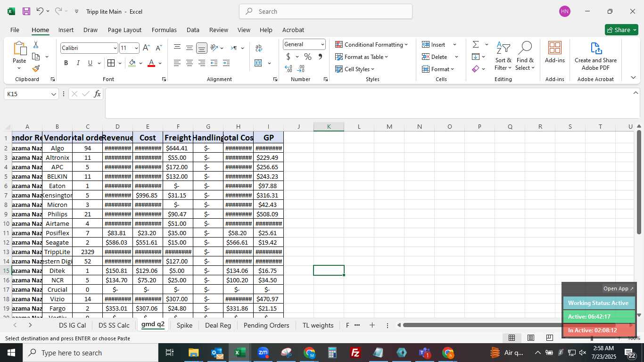Toggle Align Right horizontal alignment
Viewport: 644px width, 362px height.
201,63
